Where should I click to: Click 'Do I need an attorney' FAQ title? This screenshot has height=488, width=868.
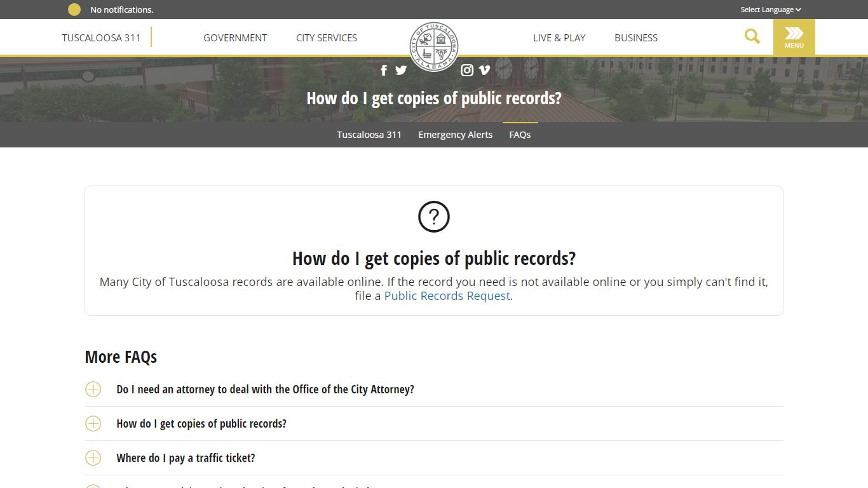coord(265,390)
